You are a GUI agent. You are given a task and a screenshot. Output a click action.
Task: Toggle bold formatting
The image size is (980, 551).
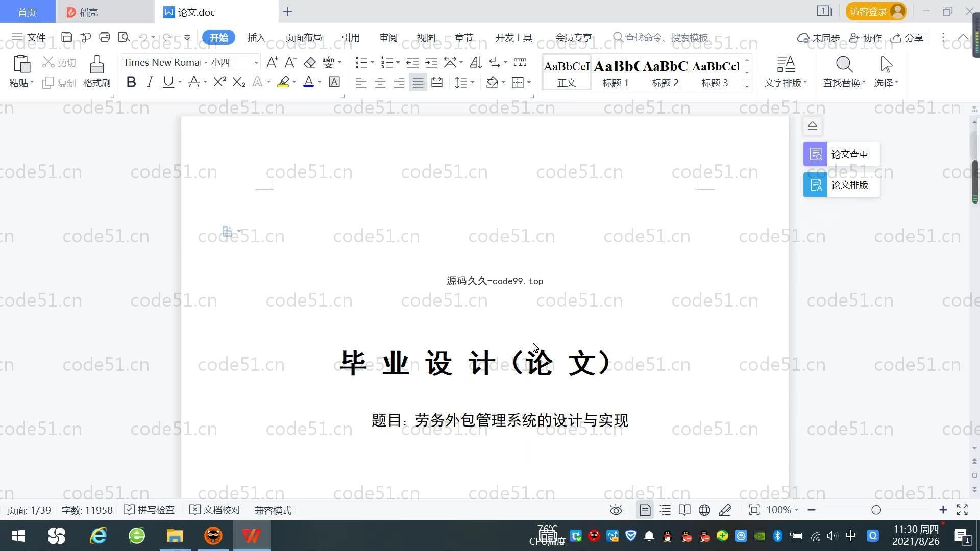pyautogui.click(x=131, y=82)
